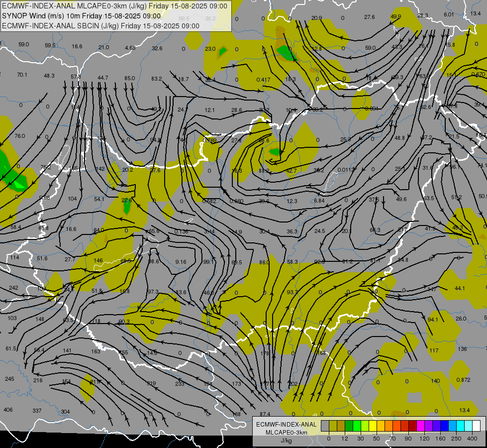This screenshot has width=487, height=448.
Task: Click the map value '337'
Action: pos(37,411)
